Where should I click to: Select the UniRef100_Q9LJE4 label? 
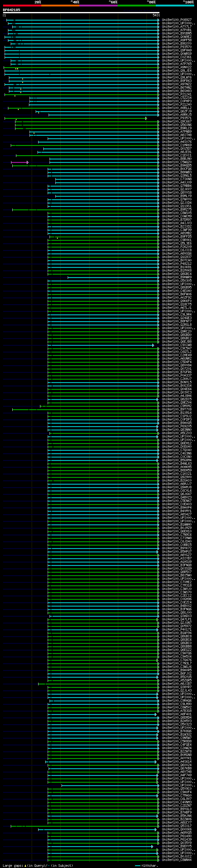tap(177, 71)
